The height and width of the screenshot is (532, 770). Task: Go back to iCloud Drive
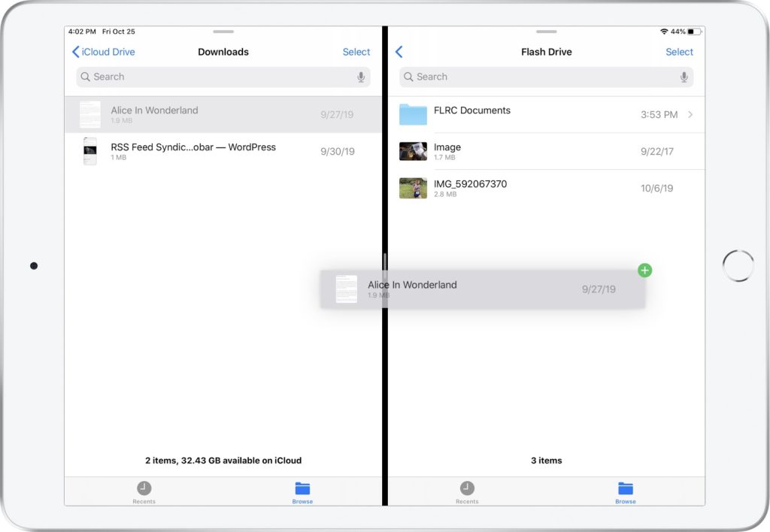(x=104, y=52)
